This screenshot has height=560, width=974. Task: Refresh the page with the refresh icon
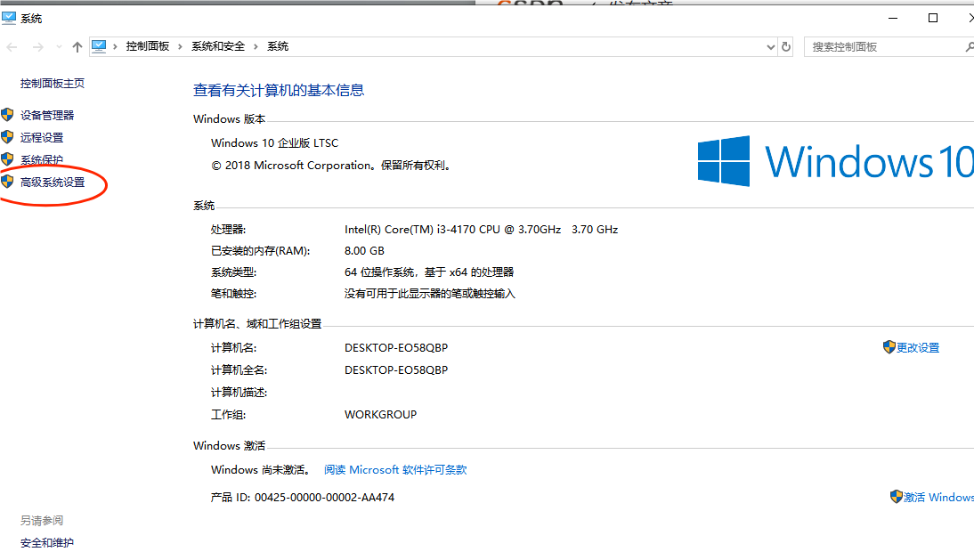[x=786, y=46]
